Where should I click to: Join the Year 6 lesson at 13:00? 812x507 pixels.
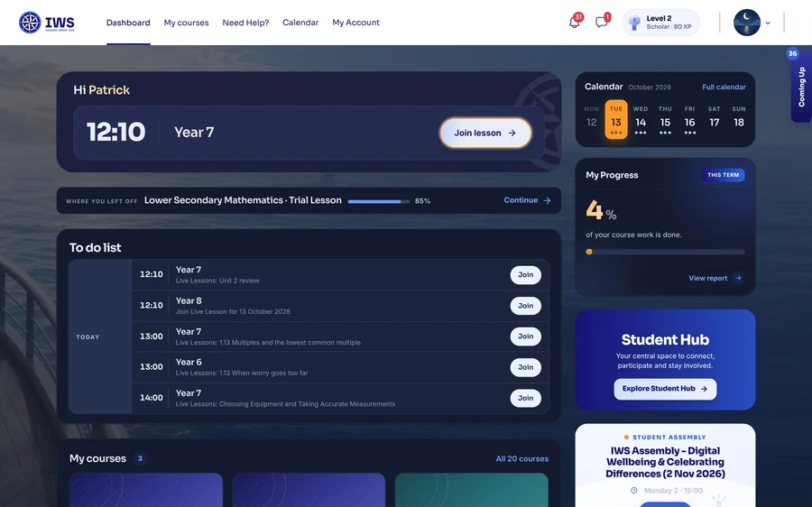pyautogui.click(x=526, y=367)
